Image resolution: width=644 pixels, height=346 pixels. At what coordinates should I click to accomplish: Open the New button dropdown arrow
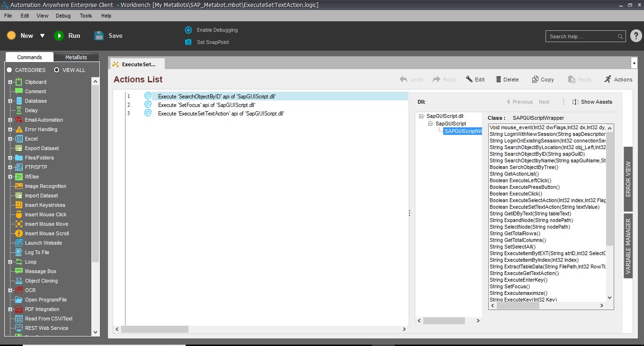(x=42, y=36)
